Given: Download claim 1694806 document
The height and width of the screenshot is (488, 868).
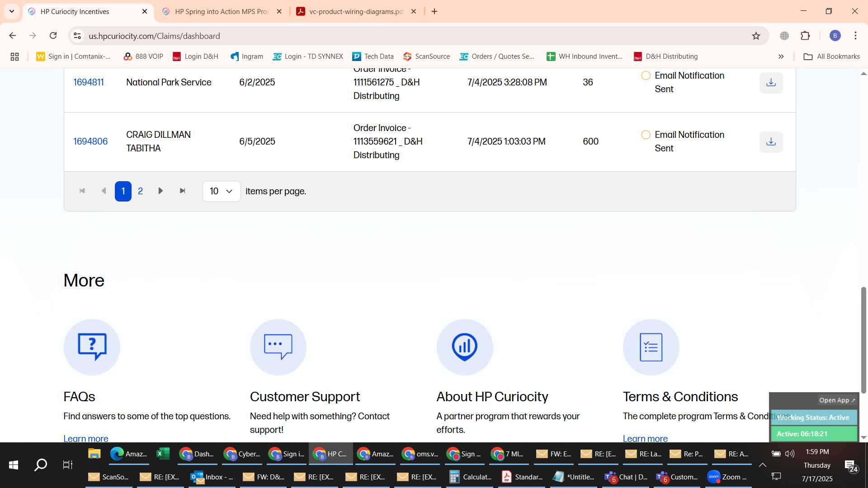Looking at the screenshot, I should pyautogui.click(x=771, y=142).
